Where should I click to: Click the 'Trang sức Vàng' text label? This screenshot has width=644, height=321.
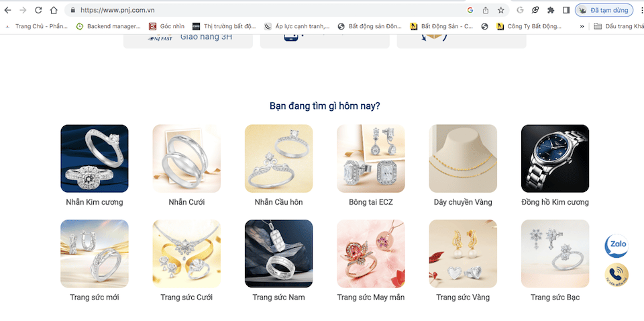pos(463,297)
